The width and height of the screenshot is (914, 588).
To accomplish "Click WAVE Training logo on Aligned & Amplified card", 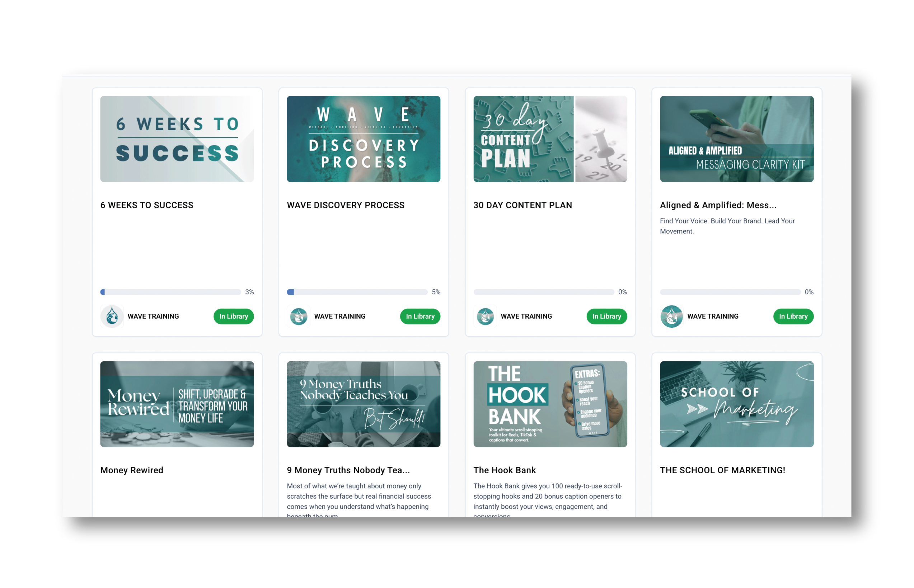I will (x=671, y=316).
